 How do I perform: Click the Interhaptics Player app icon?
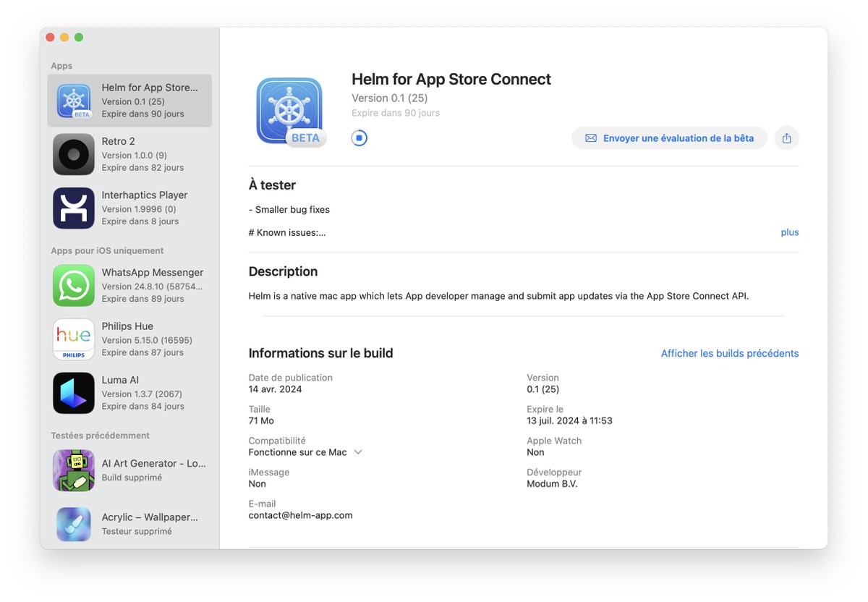pos(74,208)
